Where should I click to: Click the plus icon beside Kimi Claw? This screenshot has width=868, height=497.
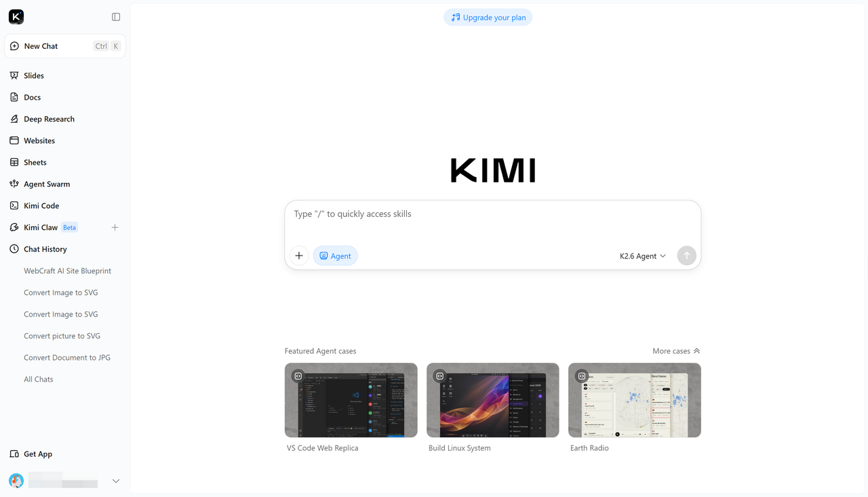click(x=115, y=227)
